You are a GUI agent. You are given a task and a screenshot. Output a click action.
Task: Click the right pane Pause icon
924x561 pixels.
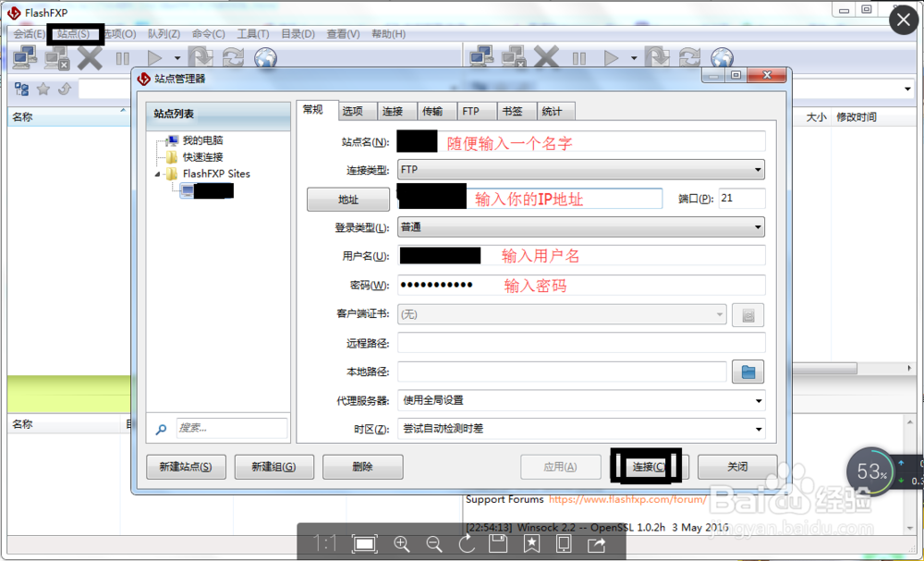579,58
